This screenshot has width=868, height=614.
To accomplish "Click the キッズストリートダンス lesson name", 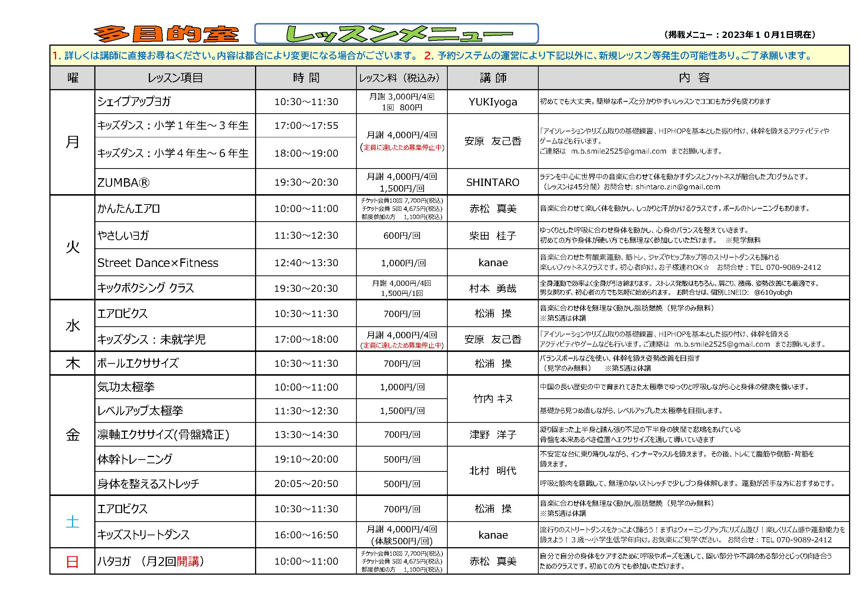I will (x=143, y=535).
